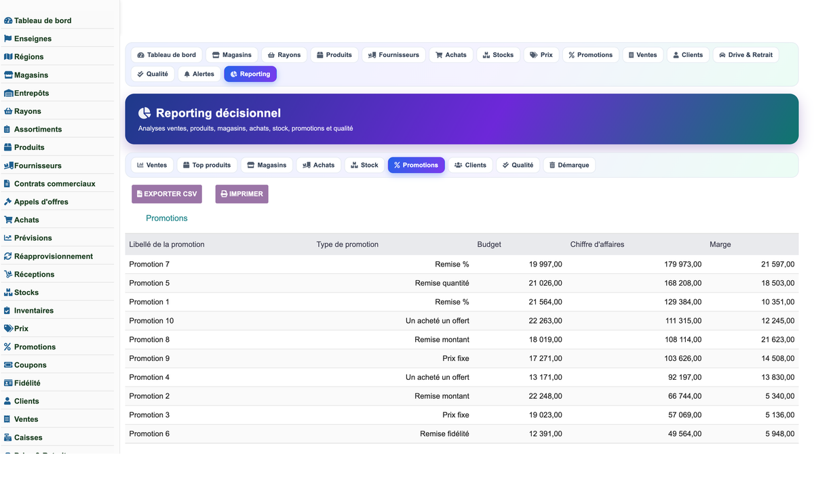Open Fournisseurs in the top navigation
This screenshot has height=504, width=814.
(x=394, y=55)
